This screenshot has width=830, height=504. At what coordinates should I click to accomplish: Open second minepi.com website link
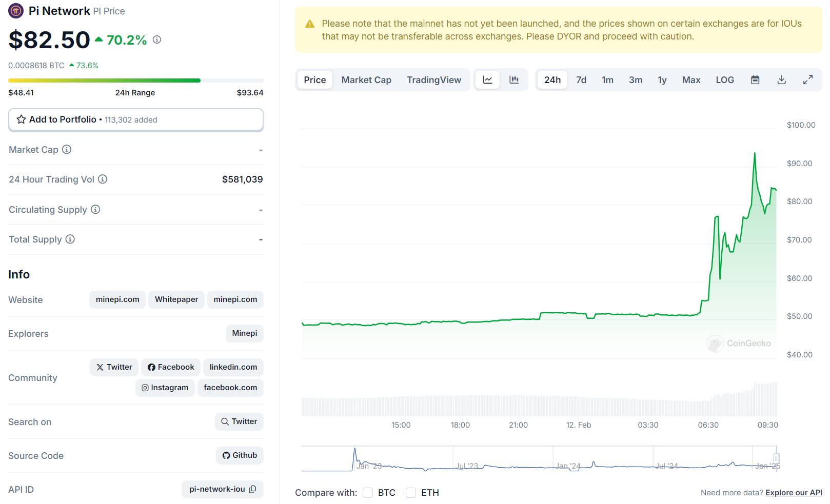pos(235,299)
